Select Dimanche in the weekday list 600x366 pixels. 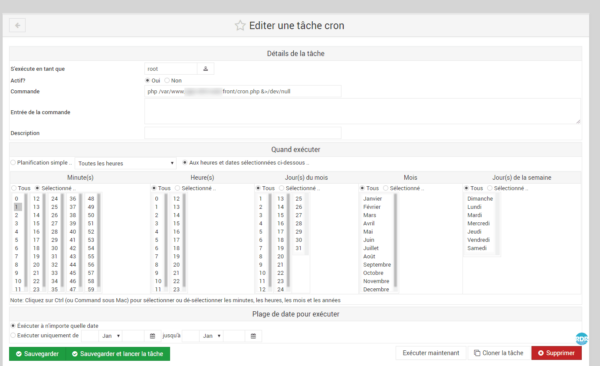tap(480, 199)
